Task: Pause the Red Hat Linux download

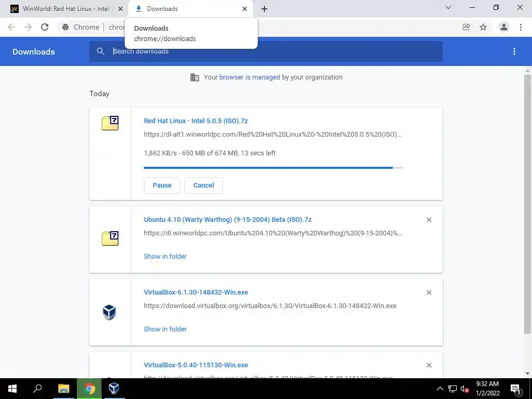Action: coord(162,185)
